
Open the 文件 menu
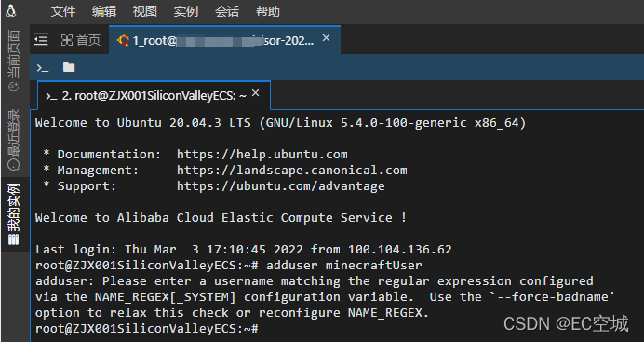coord(63,11)
